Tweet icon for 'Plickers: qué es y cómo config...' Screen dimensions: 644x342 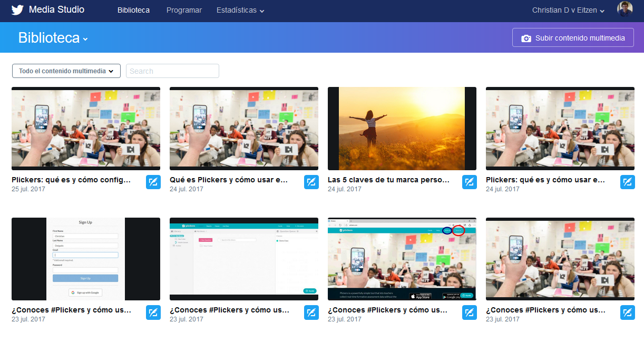coord(153,182)
